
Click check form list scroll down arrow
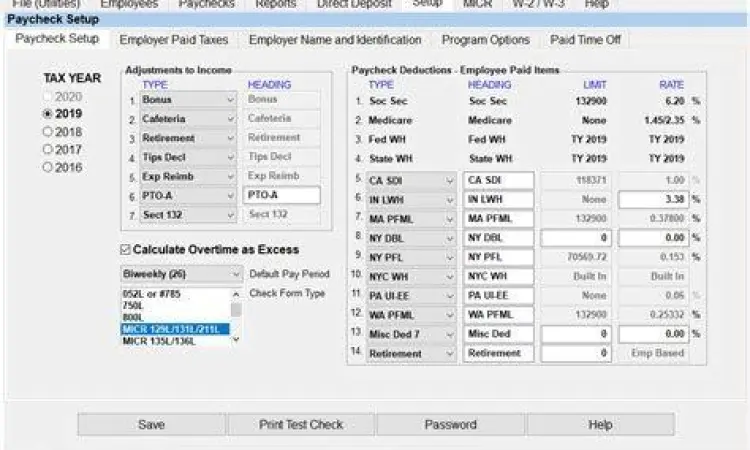click(236, 340)
